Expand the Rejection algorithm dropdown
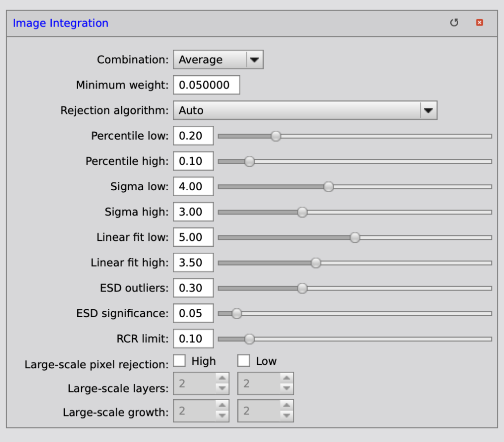Image resolution: width=504 pixels, height=442 pixels. (428, 111)
